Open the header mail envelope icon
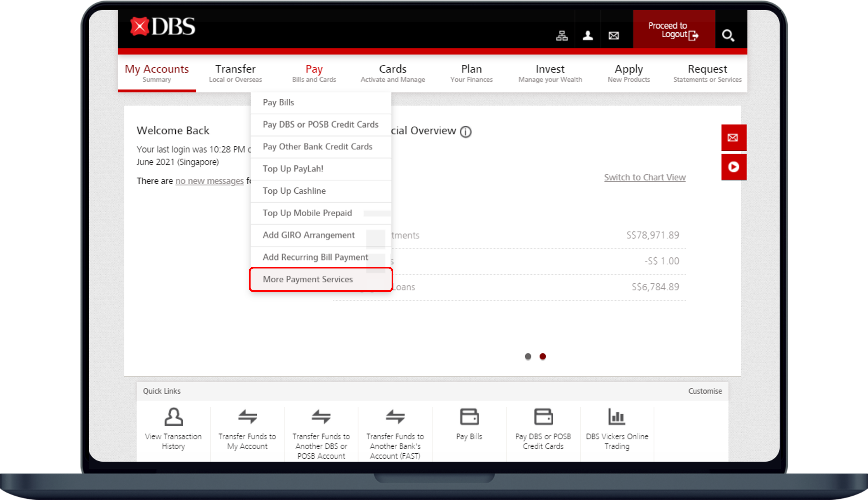Viewport: 868px width, 500px height. (x=614, y=35)
